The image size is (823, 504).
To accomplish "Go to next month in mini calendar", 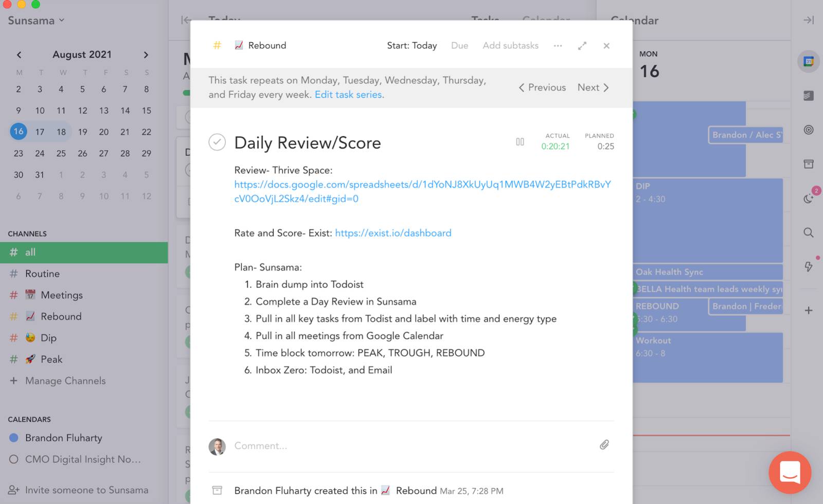I will point(146,55).
